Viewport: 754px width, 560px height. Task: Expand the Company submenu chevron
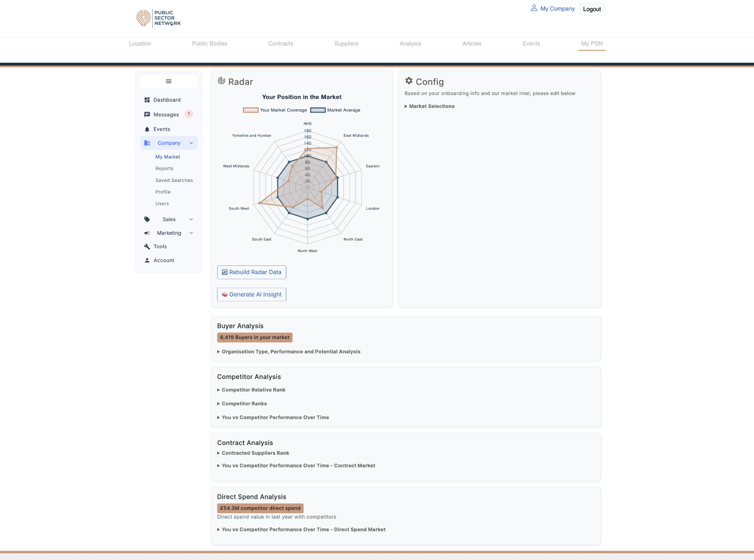(x=191, y=143)
